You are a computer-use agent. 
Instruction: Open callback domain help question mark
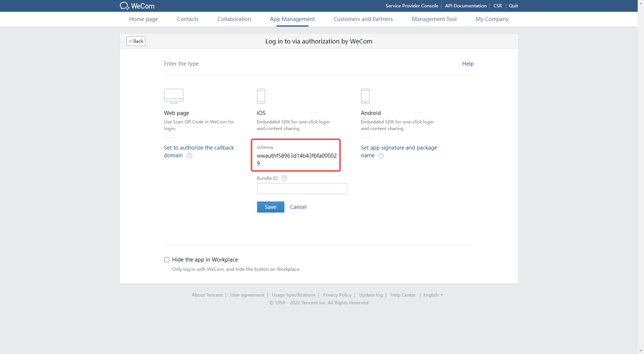click(x=189, y=155)
